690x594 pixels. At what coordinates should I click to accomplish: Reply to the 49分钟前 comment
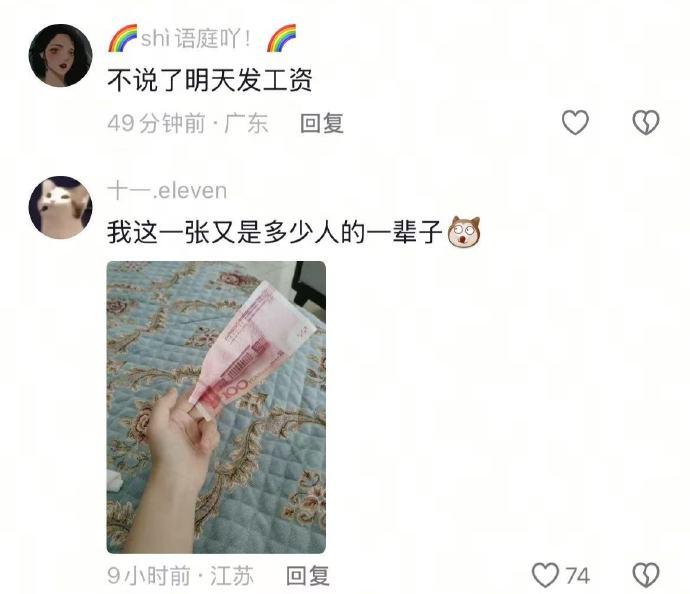point(322,123)
